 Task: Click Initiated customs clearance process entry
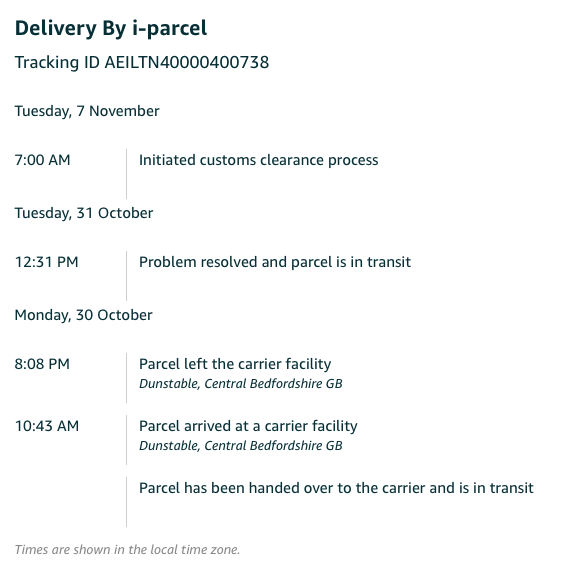coord(258,160)
